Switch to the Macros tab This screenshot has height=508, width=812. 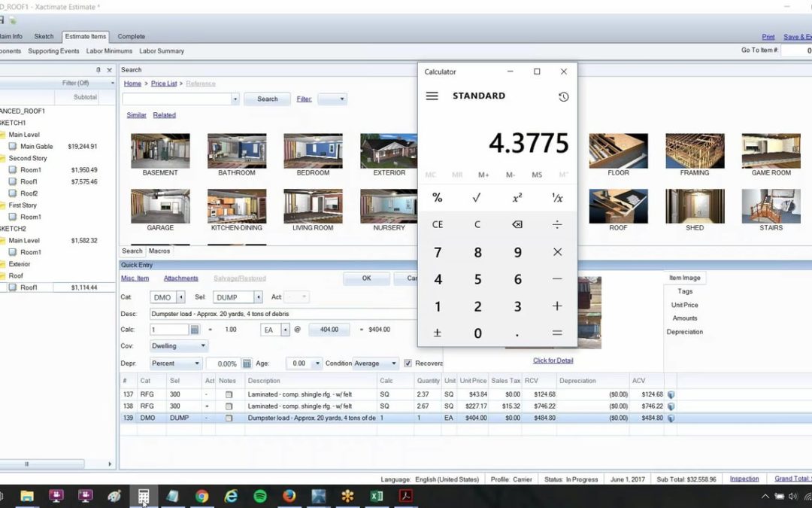pos(159,251)
